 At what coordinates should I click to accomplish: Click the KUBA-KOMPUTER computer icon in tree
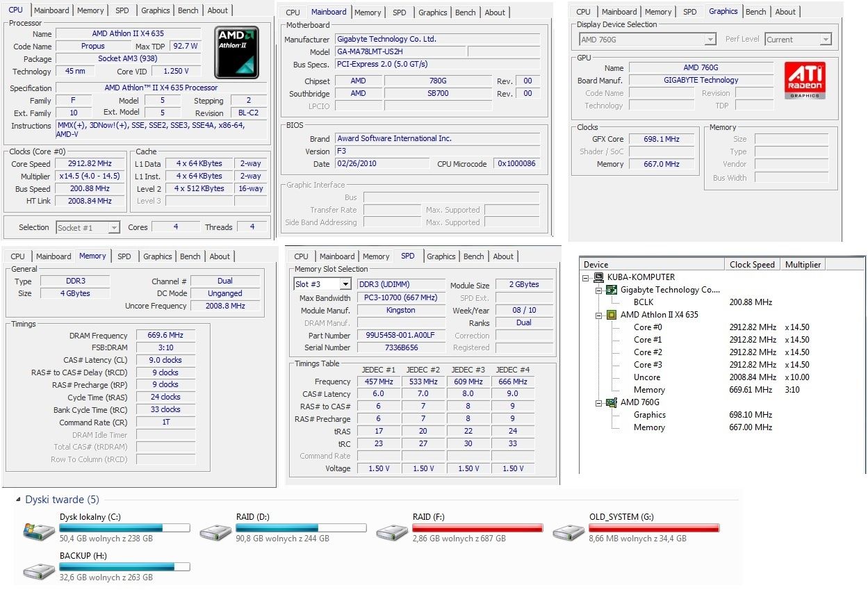[600, 277]
